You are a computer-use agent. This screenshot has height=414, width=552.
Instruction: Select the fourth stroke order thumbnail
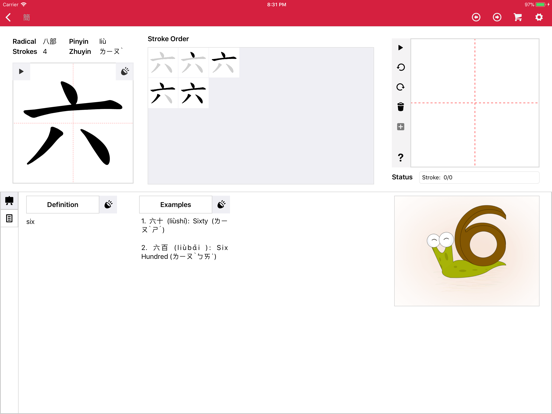(x=163, y=93)
